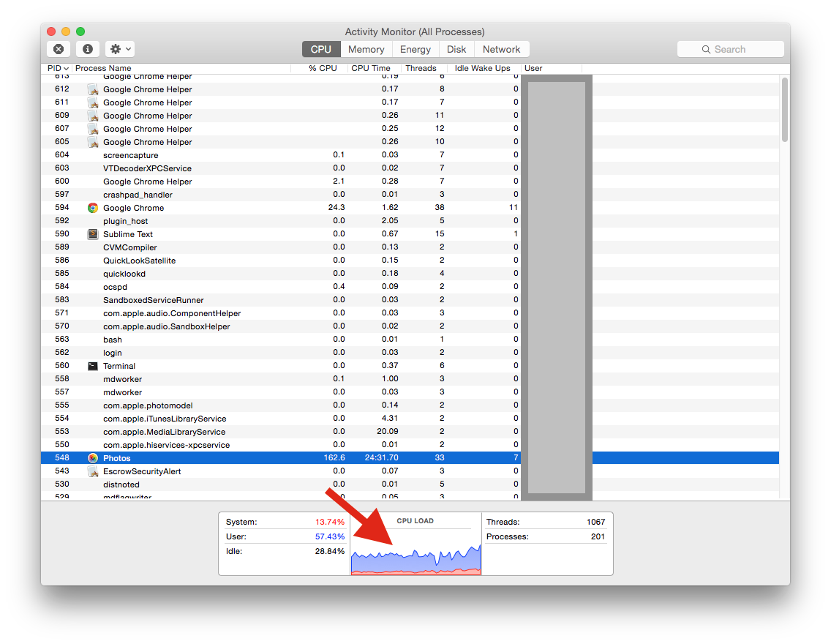831x644 pixels.
Task: Select the distnoted process
Action: tap(410, 484)
